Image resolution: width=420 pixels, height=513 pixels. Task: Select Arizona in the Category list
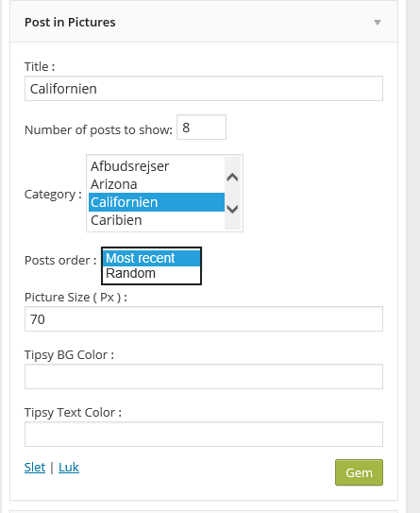[x=157, y=184]
